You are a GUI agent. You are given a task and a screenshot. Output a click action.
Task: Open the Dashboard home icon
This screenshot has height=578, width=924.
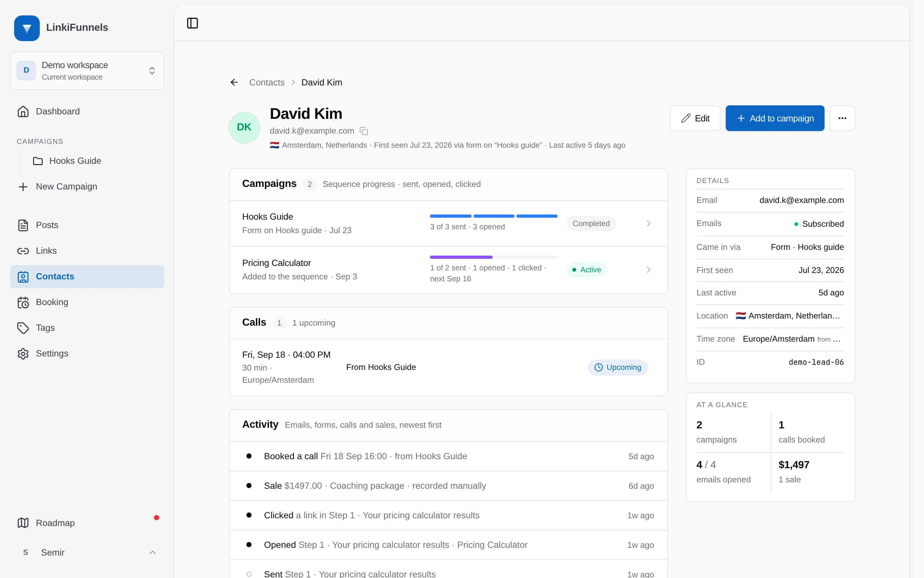23,111
